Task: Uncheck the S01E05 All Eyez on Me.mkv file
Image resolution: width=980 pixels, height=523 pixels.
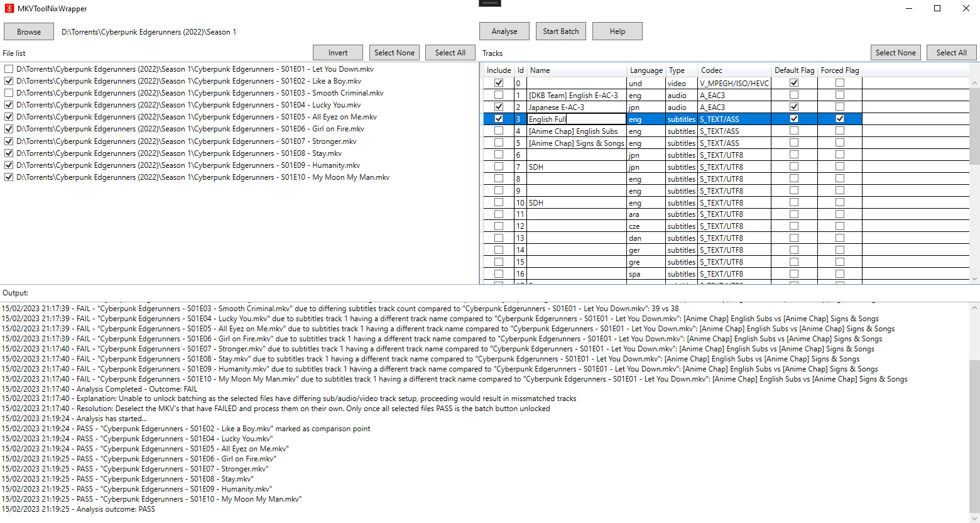Action: pyautogui.click(x=9, y=117)
